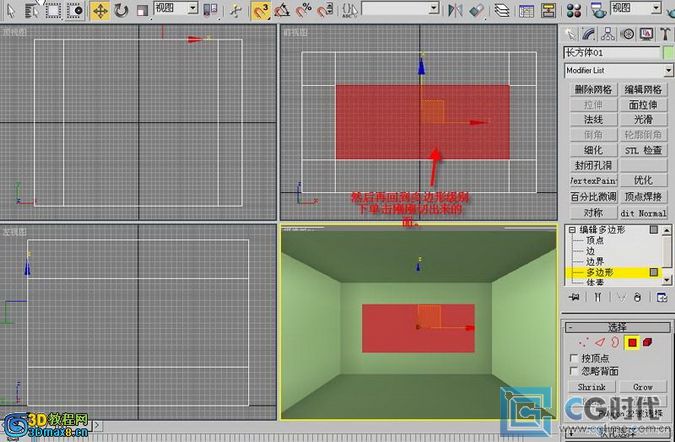675x442 pixels.
Task: Click the 法线 modifier button
Action: pos(593,119)
